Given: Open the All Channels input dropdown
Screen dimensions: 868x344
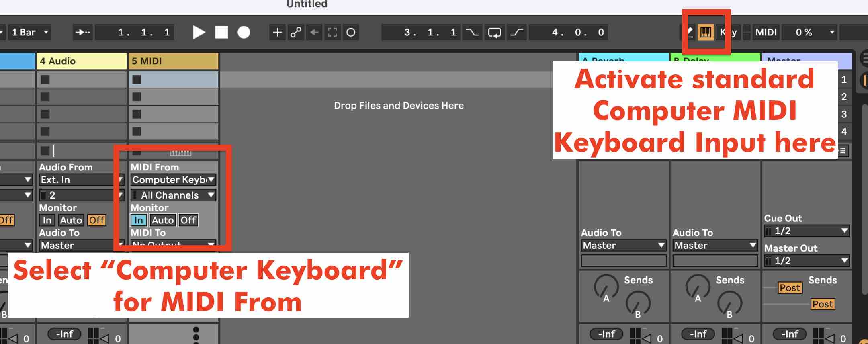Looking at the screenshot, I should pos(173,195).
